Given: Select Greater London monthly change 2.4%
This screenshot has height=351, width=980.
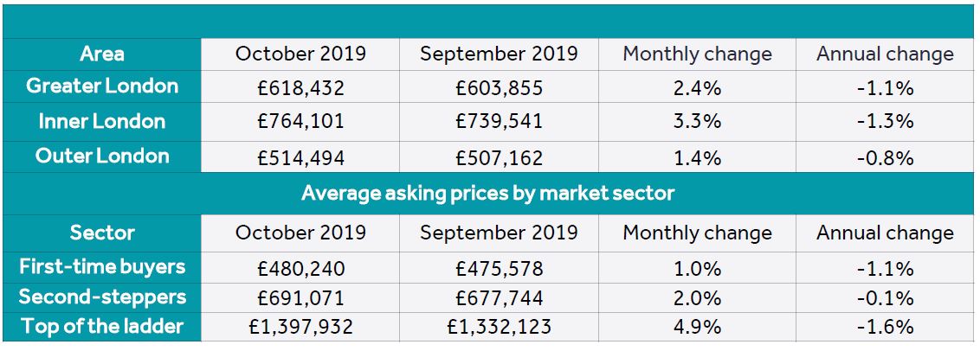Looking at the screenshot, I should click(697, 88).
